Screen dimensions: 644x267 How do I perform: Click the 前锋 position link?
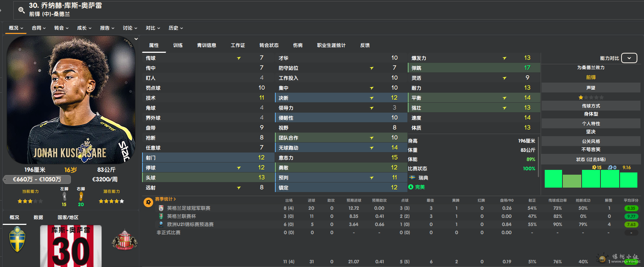pyautogui.click(x=591, y=77)
